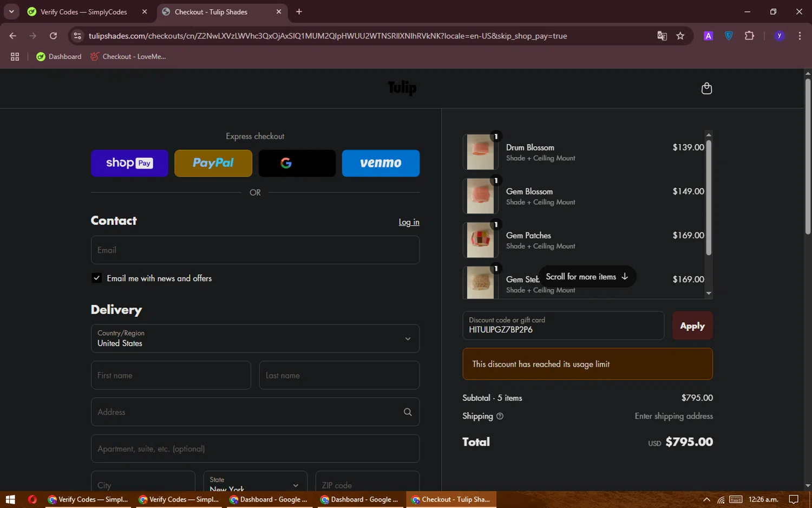
Task: Bookmark this page with star icon
Action: tap(680, 36)
